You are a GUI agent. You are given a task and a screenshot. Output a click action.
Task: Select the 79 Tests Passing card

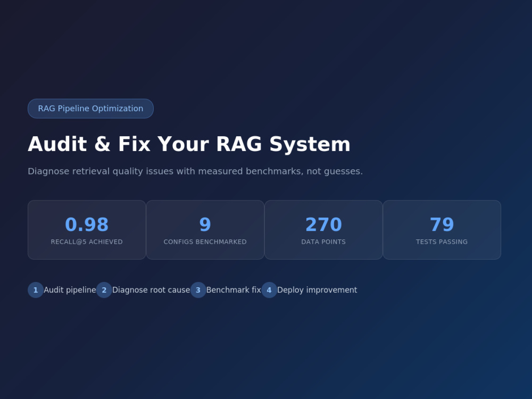tap(442, 230)
